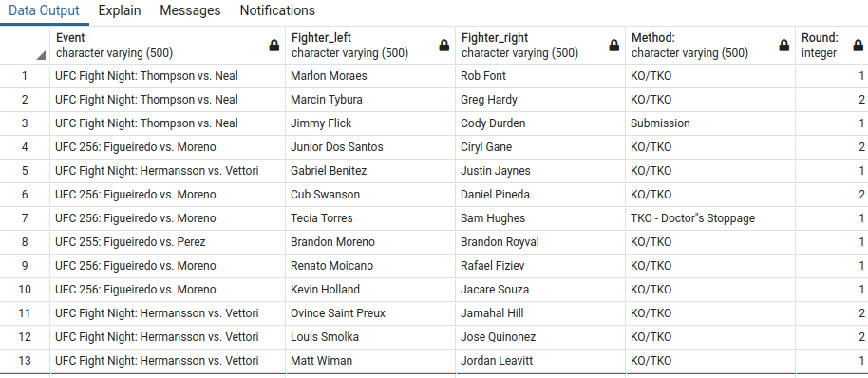This screenshot has height=378, width=868.
Task: Switch to the Explain tab
Action: 120,10
